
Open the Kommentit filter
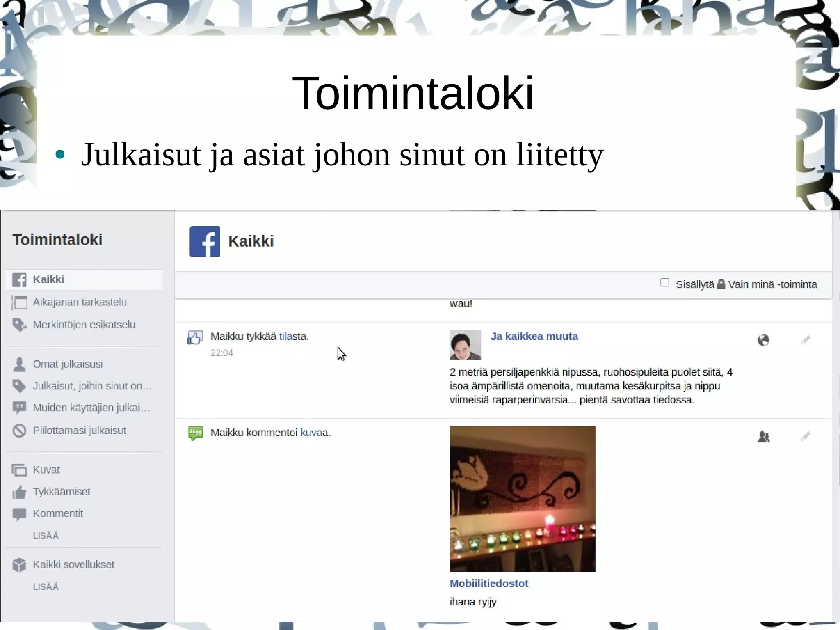[58, 514]
